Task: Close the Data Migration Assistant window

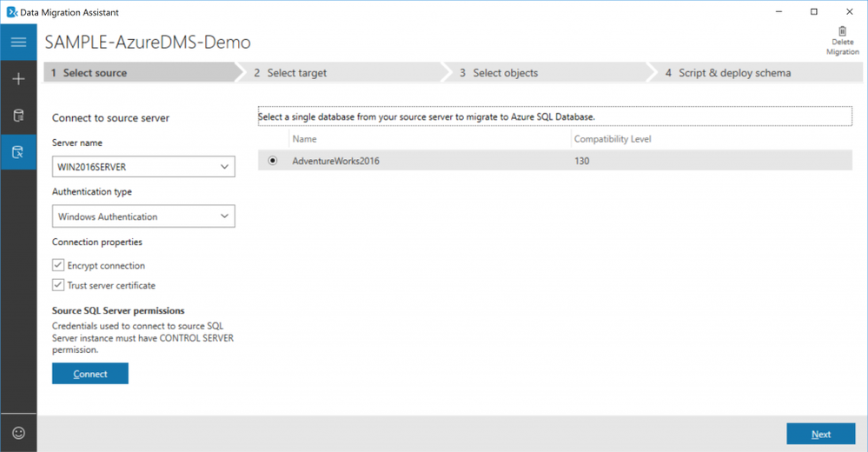Action: pyautogui.click(x=849, y=11)
